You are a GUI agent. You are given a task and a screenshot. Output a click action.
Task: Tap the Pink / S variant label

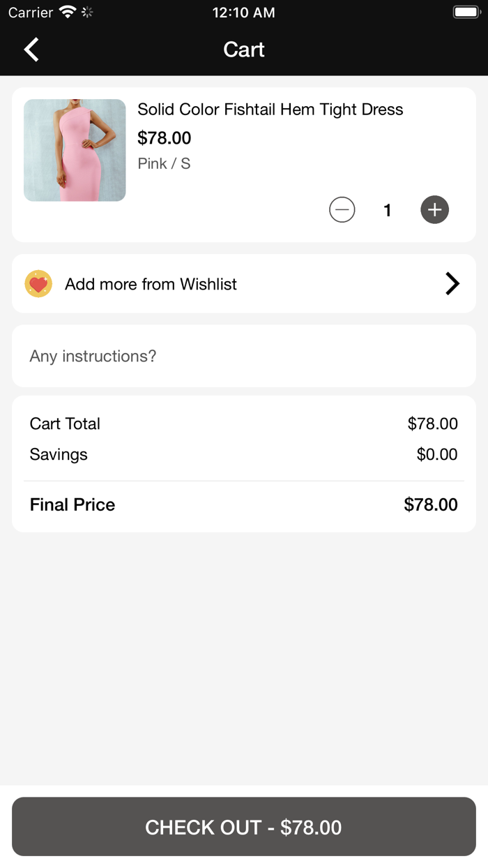click(x=164, y=163)
